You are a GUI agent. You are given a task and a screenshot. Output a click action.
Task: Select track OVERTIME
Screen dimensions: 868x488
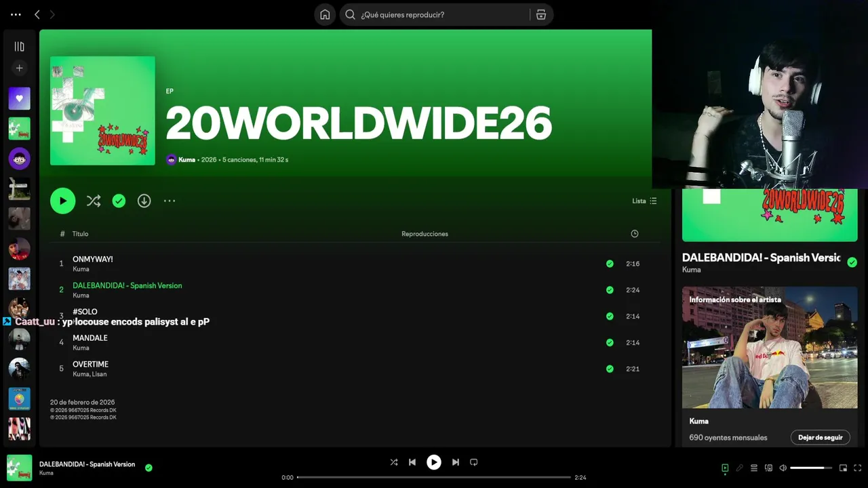click(90, 364)
